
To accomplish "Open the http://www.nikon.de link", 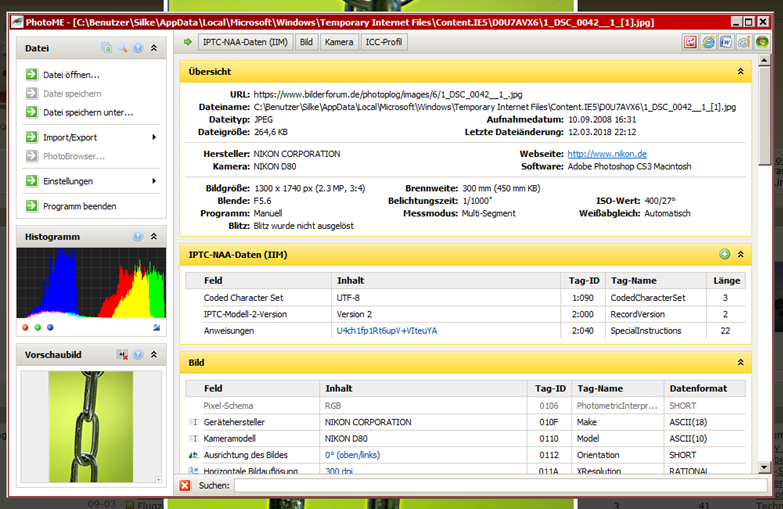I will coord(607,154).
